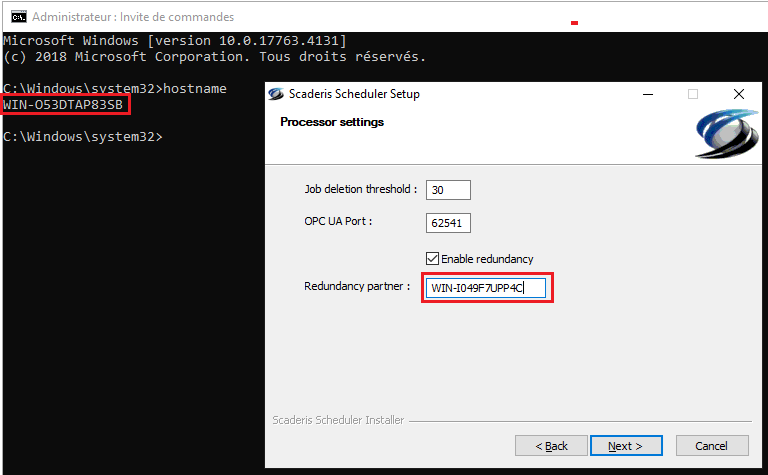This screenshot has width=768, height=475.
Task: Click the Scaderis Scheduler Installer footer text
Action: (x=338, y=420)
